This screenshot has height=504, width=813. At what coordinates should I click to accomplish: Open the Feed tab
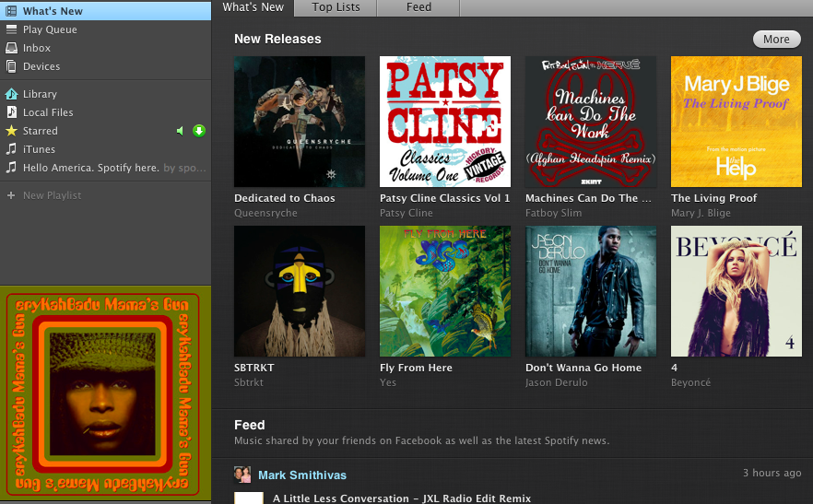pos(418,7)
